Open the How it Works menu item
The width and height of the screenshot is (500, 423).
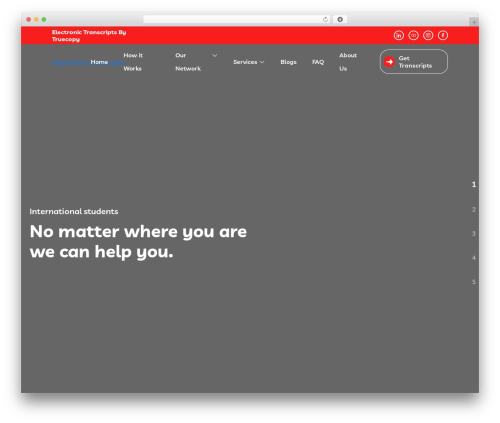tap(133, 62)
